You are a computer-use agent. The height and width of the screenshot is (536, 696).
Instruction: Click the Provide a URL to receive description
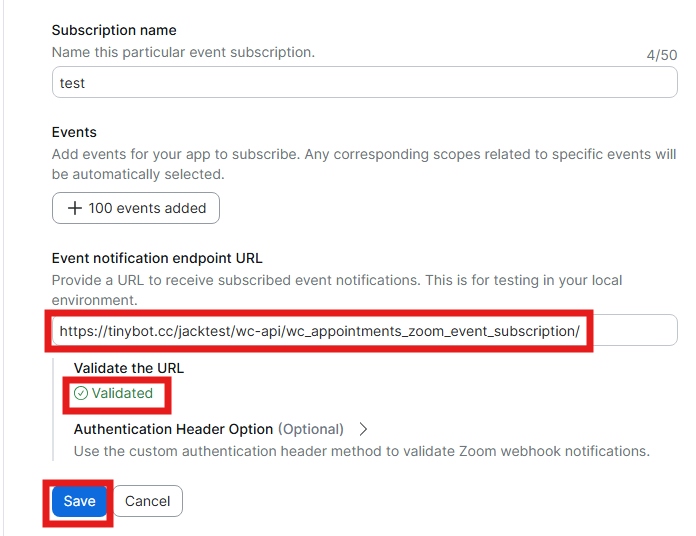click(337, 290)
